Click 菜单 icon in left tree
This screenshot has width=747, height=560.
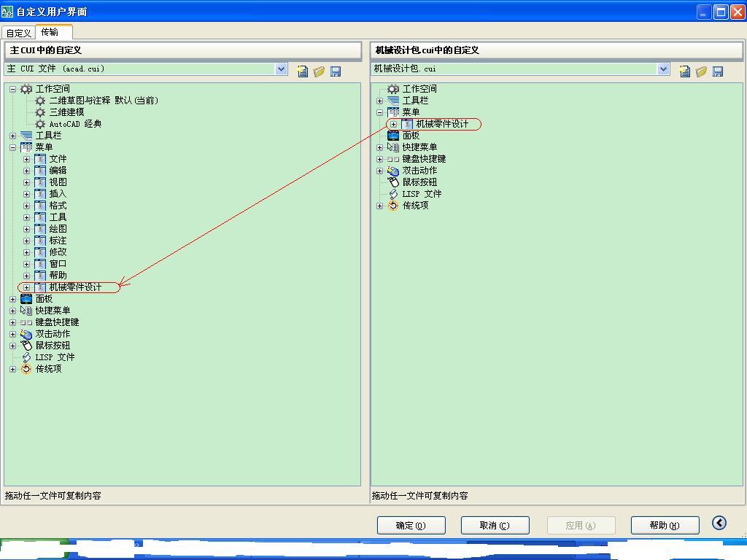coord(26,147)
